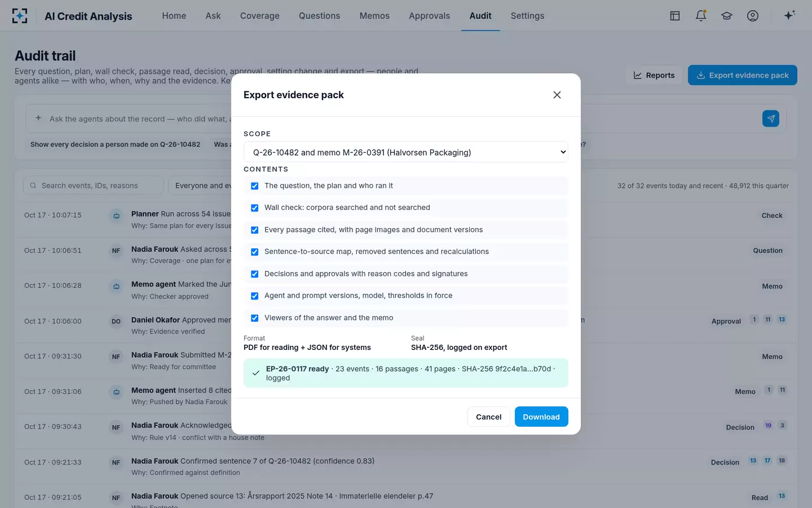Screen dimensions: 812x508
Task: Click badge 3 in the 09:30:43 Decision row
Action: click(782, 426)
